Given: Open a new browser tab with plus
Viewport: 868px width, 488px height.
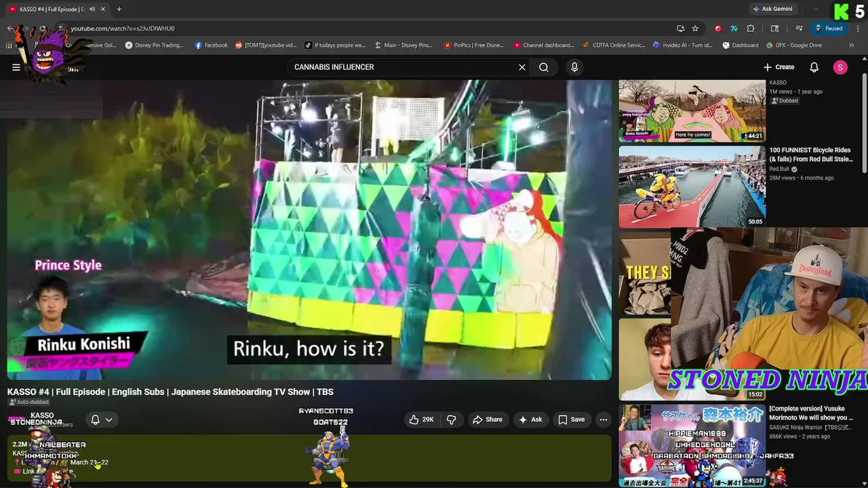Looking at the screenshot, I should click(119, 9).
